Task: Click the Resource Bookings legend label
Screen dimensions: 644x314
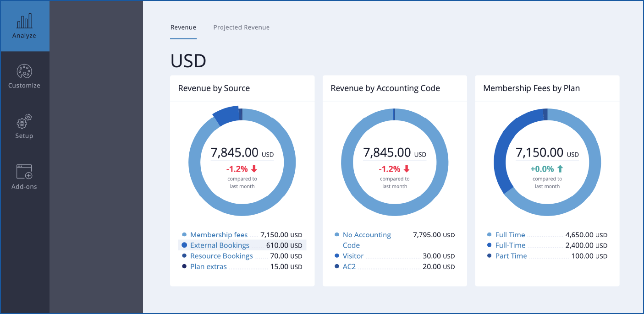Action: pos(221,256)
